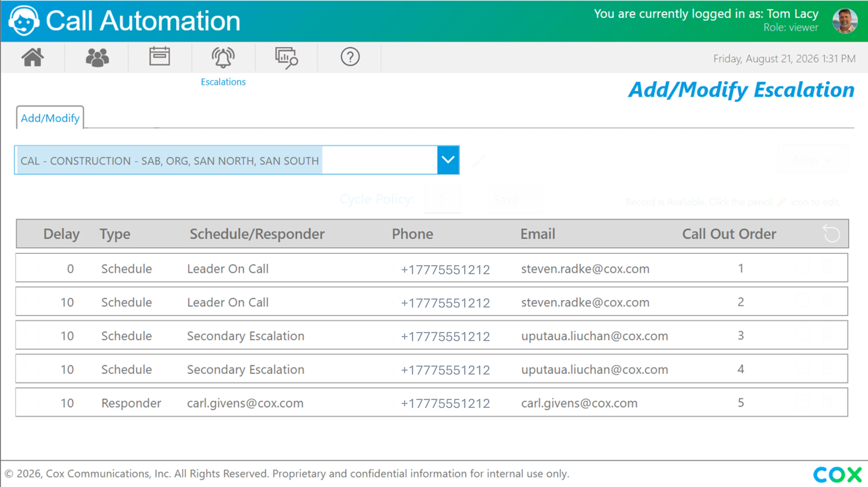
Task: Click the CAL - CONSTRUCTION policy combo box
Action: pos(237,160)
